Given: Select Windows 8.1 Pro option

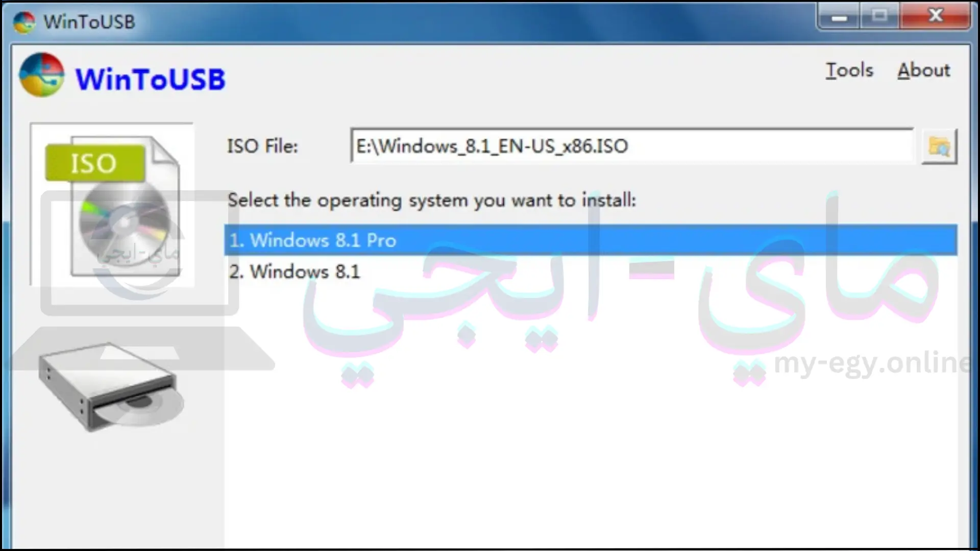Looking at the screenshot, I should 592,240.
